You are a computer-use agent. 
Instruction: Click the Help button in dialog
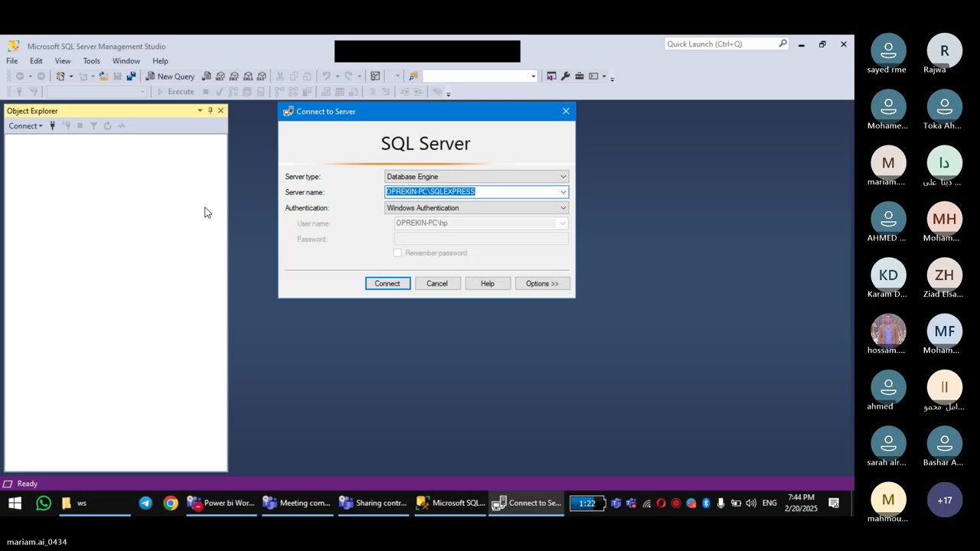[488, 283]
